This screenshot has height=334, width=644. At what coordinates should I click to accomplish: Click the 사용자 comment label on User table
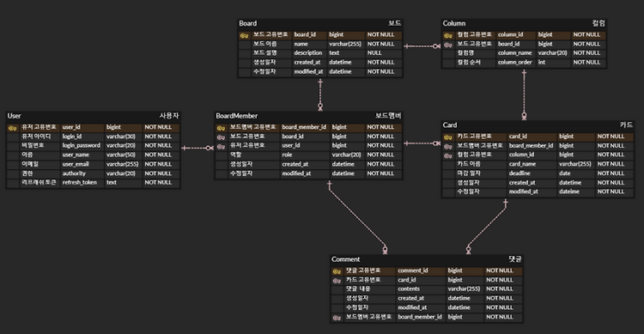(169, 116)
